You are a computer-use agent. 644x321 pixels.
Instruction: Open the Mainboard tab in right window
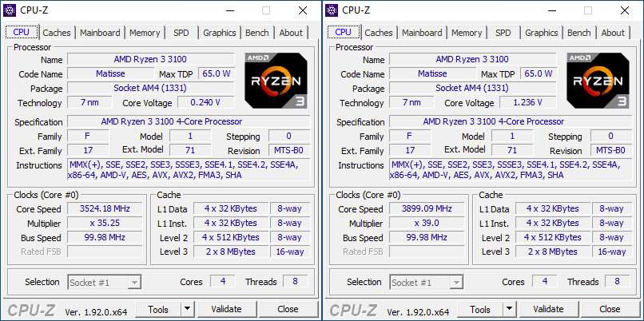[x=422, y=33]
